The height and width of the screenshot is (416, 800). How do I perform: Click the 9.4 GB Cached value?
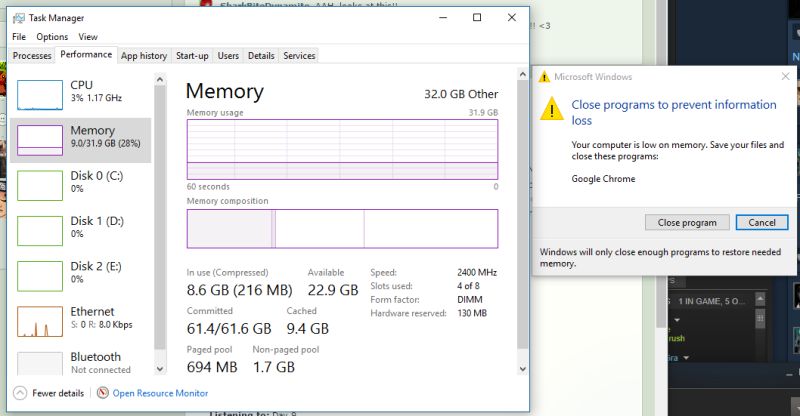(308, 329)
